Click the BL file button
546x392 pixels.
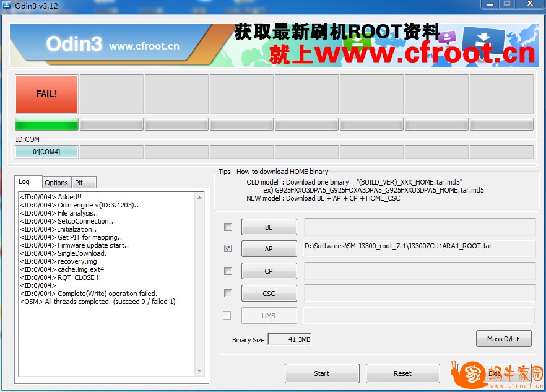(269, 227)
